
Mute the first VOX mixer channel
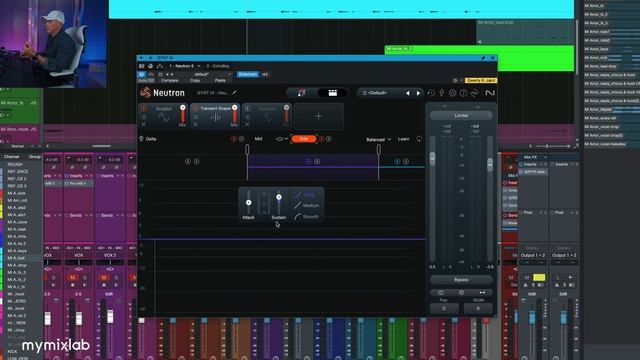click(73, 278)
